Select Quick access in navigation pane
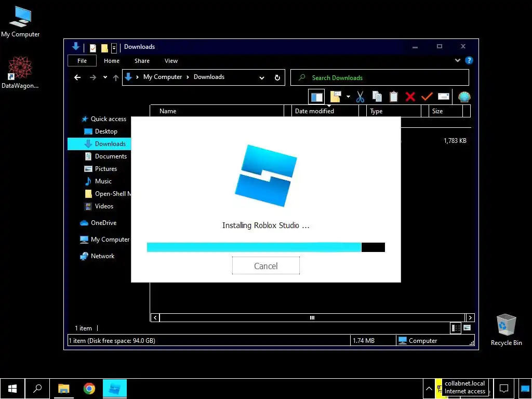 [104, 119]
